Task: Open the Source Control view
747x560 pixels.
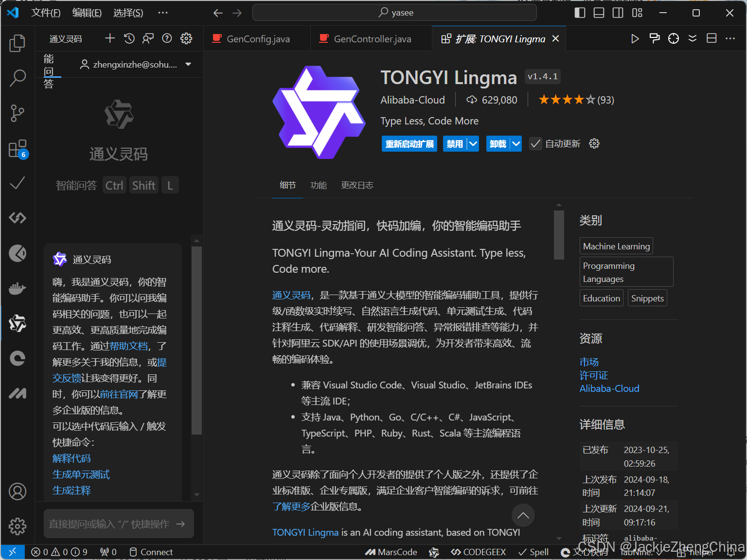Action: [18, 113]
